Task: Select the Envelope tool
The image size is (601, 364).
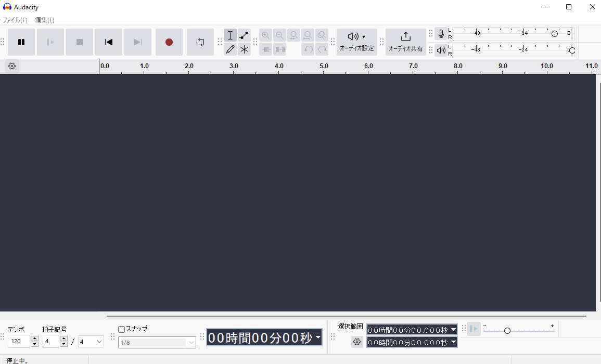Action: point(244,35)
